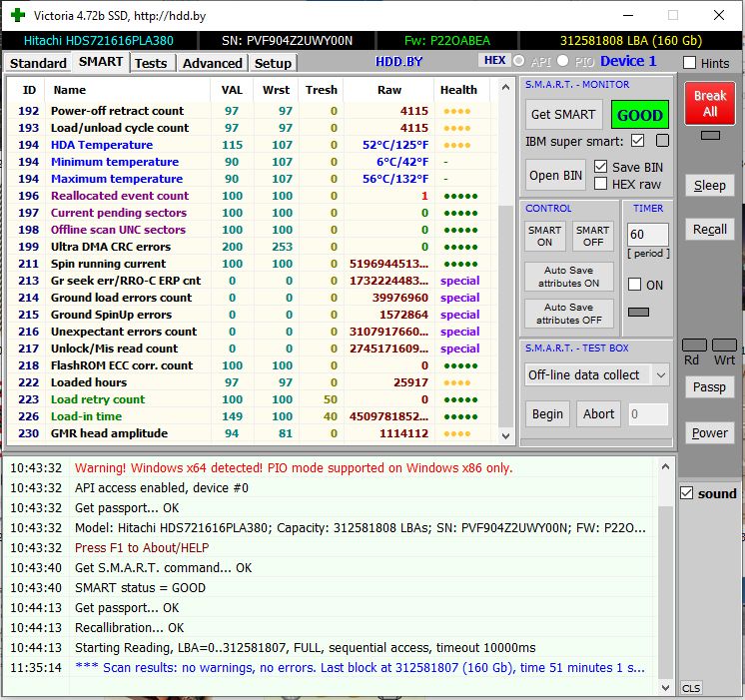Enable the HEX raw checkbox
The width and height of the screenshot is (745, 700).
[600, 184]
